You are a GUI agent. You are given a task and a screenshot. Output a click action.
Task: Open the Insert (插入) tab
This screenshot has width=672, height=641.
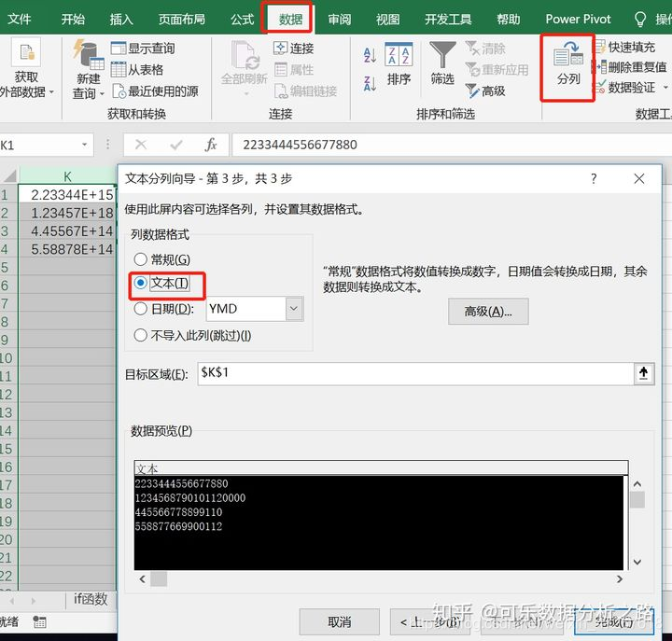pos(121,19)
